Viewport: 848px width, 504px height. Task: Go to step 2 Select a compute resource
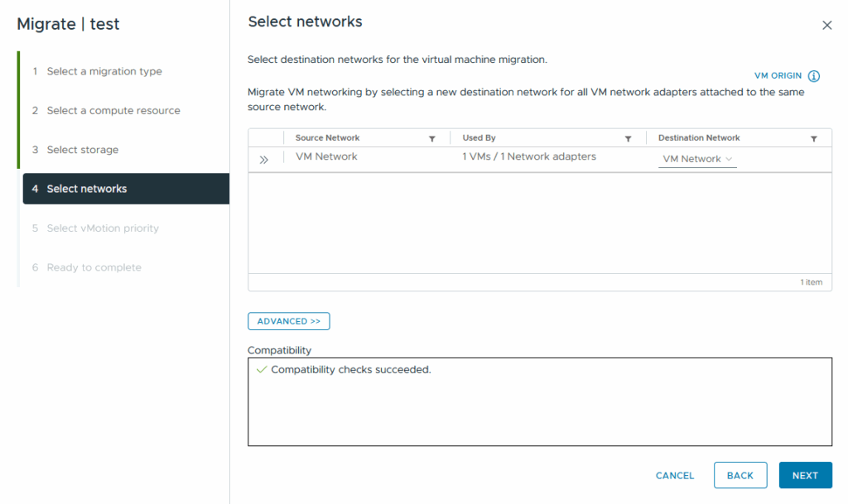point(106,111)
